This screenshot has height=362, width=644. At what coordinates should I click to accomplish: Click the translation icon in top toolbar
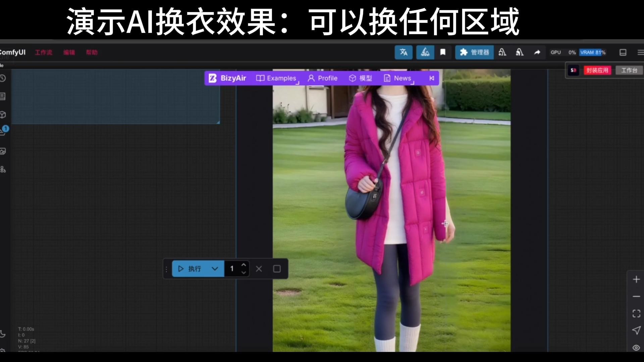click(403, 52)
